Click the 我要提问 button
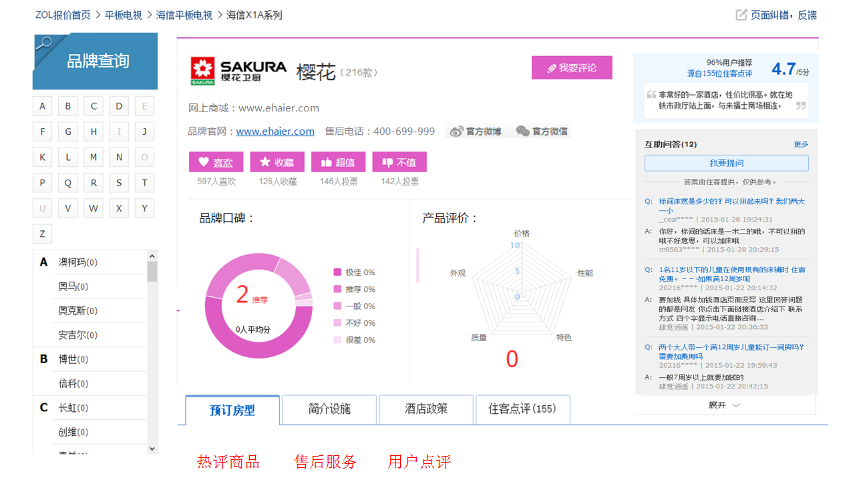The height and width of the screenshot is (504, 861). 726,163
